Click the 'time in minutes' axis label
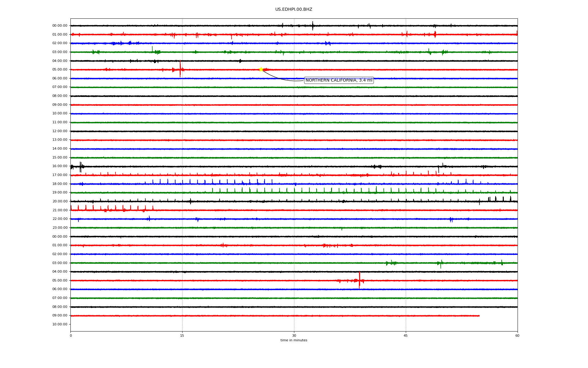Screen dimensions: 588x368 294,340
